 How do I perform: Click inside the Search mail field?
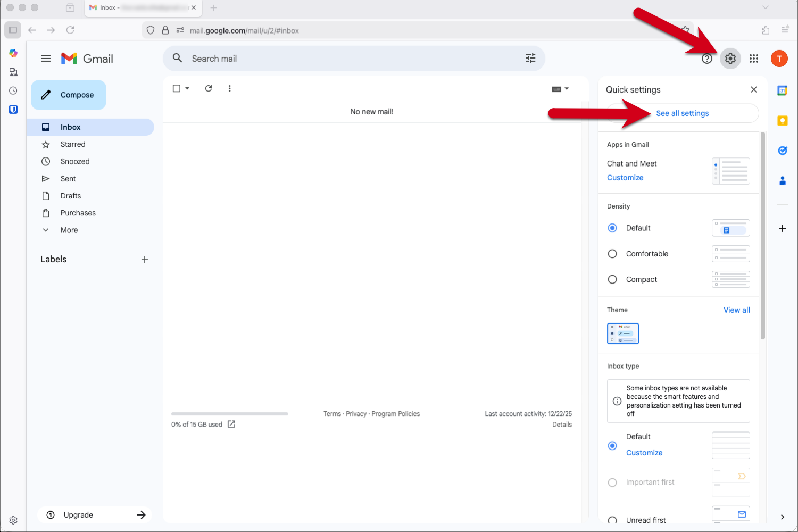pos(319,59)
